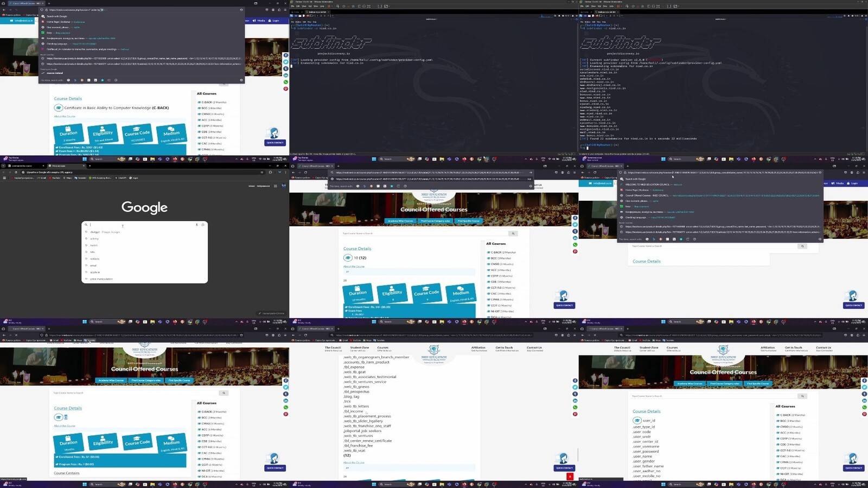Open The Council menu in the user columns frame

coord(622,348)
